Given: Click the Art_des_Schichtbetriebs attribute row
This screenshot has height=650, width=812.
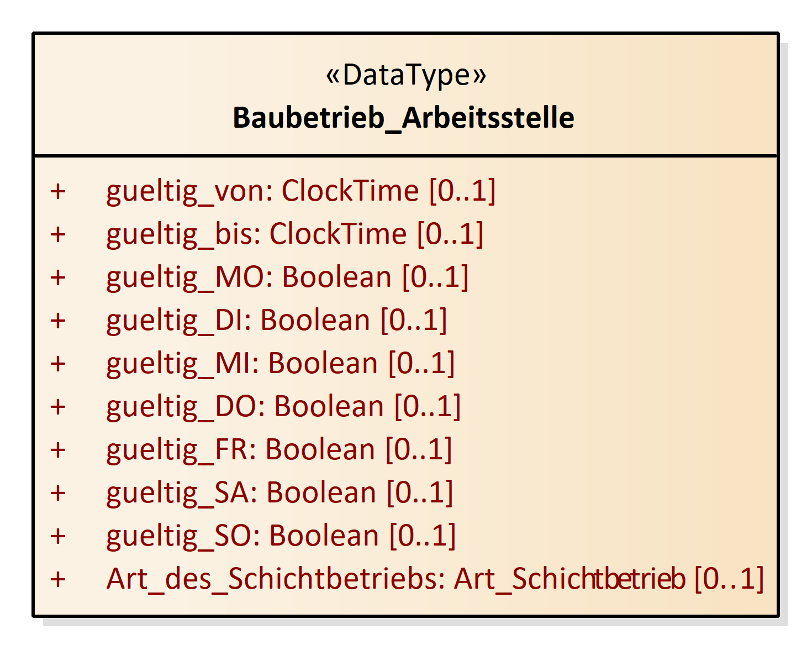Looking at the screenshot, I should (x=435, y=579).
